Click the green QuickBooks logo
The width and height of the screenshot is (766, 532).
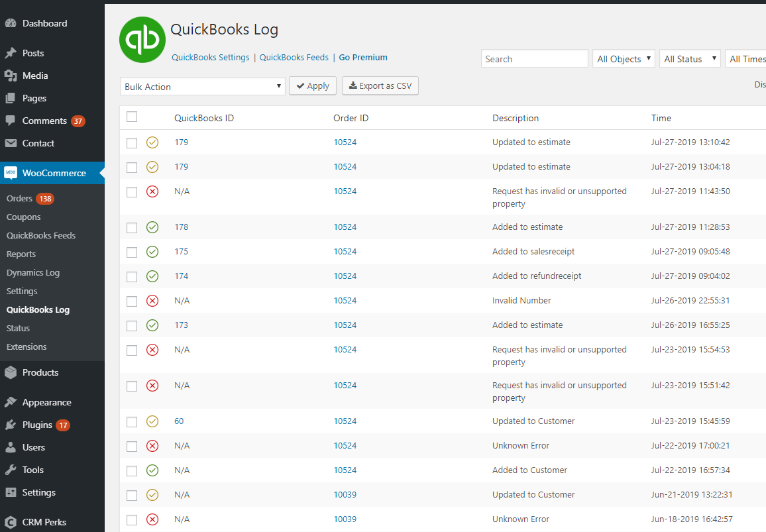tap(142, 40)
